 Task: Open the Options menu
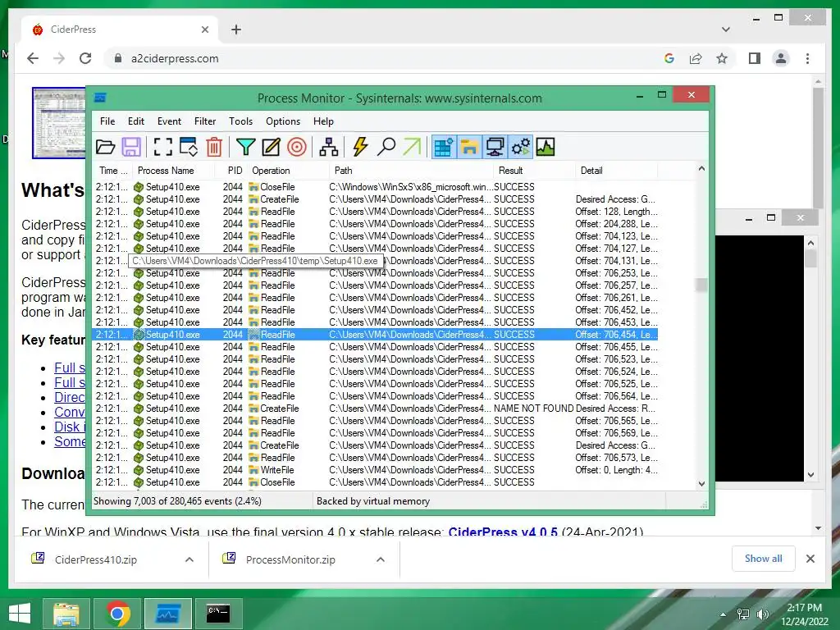283,121
